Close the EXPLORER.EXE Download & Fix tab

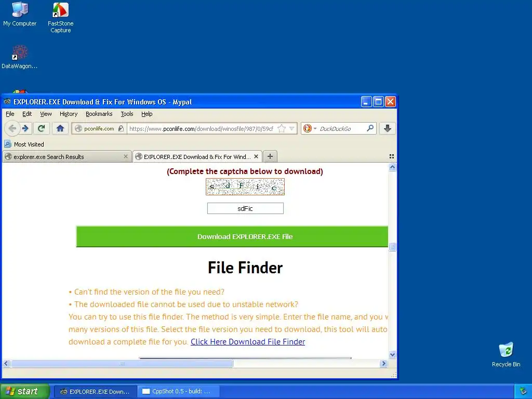tap(256, 156)
